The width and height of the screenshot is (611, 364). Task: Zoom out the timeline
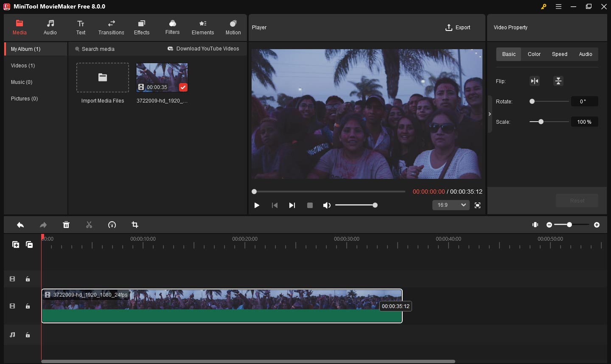549,225
